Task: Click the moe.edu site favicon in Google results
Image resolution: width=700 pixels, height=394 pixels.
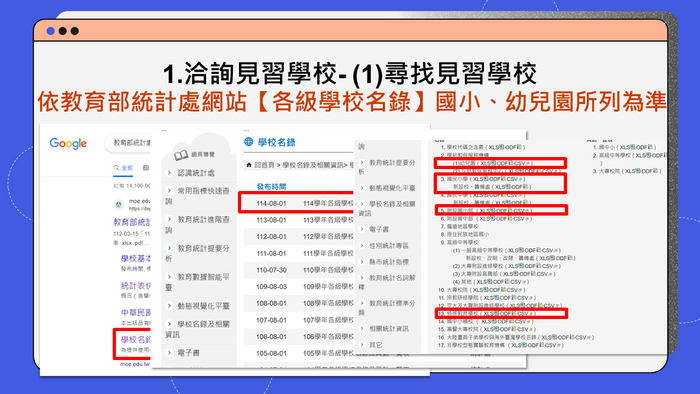Action: click(x=119, y=204)
